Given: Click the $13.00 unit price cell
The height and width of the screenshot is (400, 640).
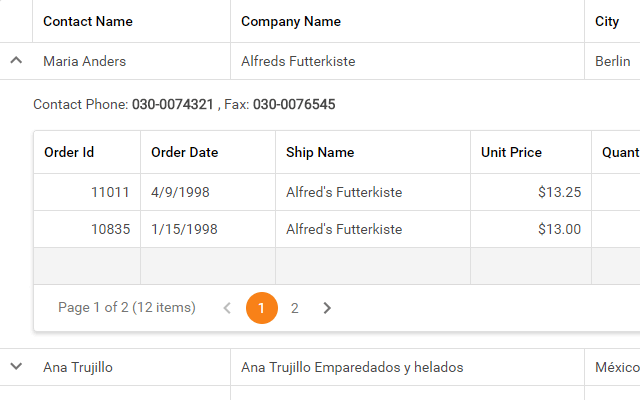Looking at the screenshot, I should click(x=558, y=229).
